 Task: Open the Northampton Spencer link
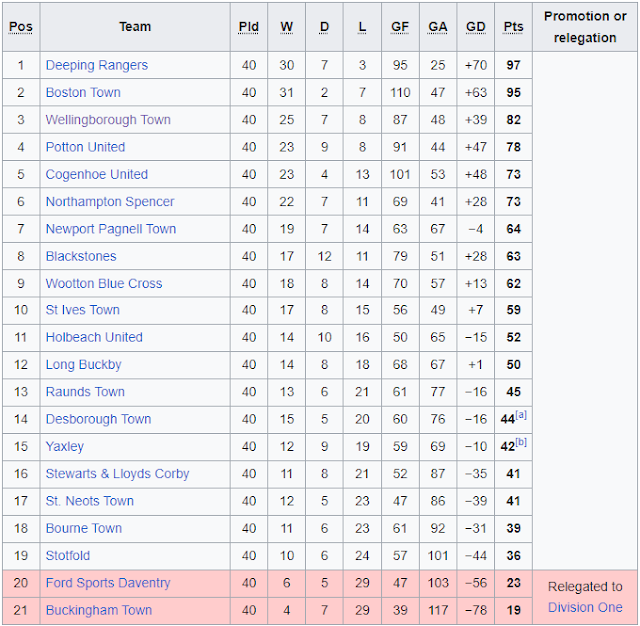coord(110,202)
